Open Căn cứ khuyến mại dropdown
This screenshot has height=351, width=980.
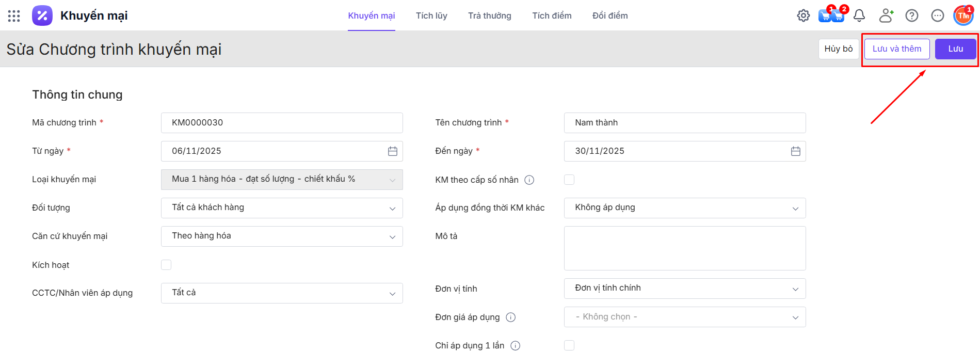tap(282, 236)
